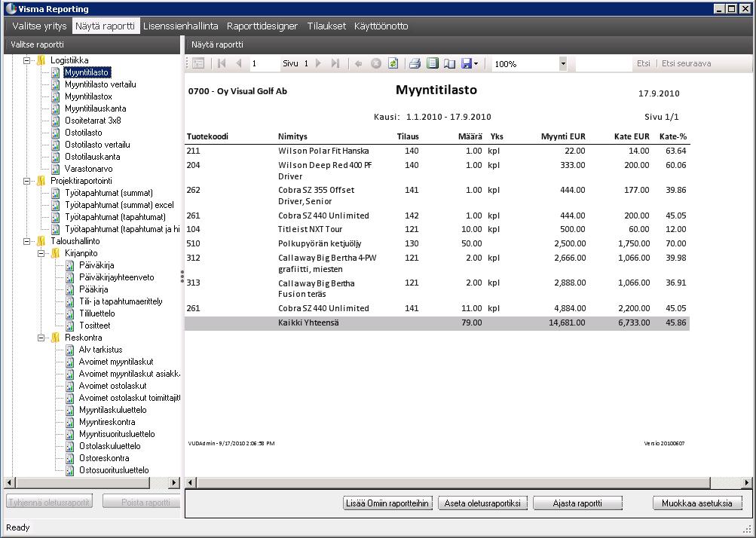The image size is (756, 538).
Task: Go to next page of the report
Action: (318, 63)
